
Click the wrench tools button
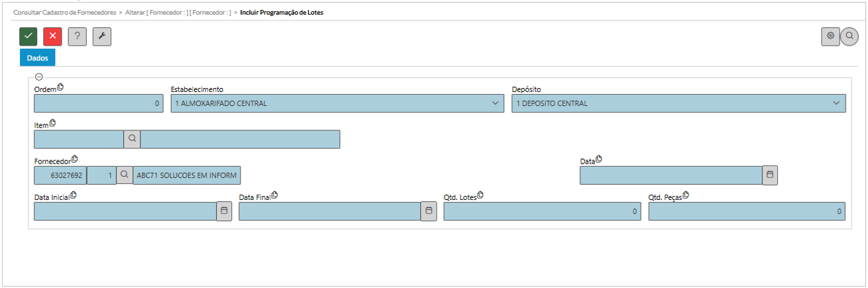(x=102, y=37)
